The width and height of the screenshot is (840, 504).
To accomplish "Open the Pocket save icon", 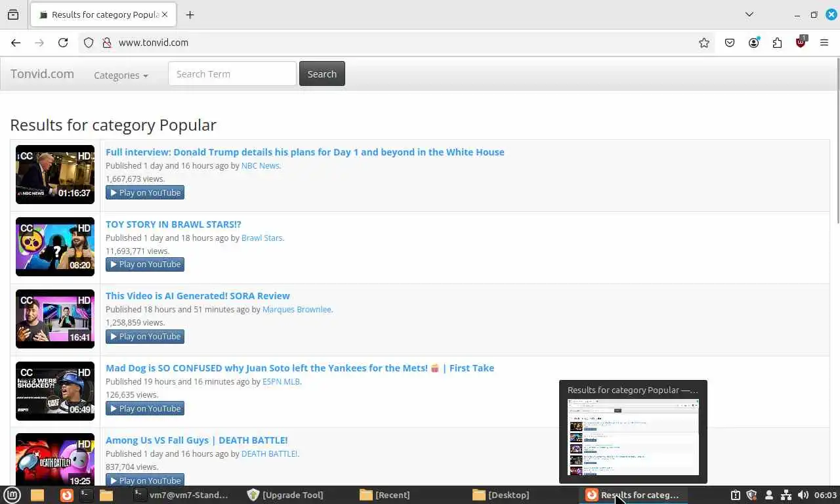I will click(x=730, y=43).
